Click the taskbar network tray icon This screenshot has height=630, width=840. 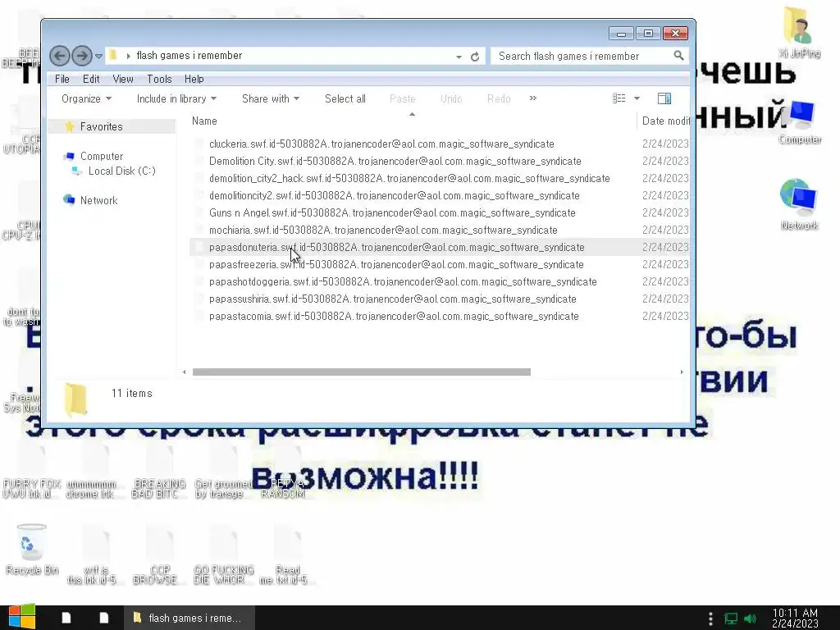[x=731, y=619]
